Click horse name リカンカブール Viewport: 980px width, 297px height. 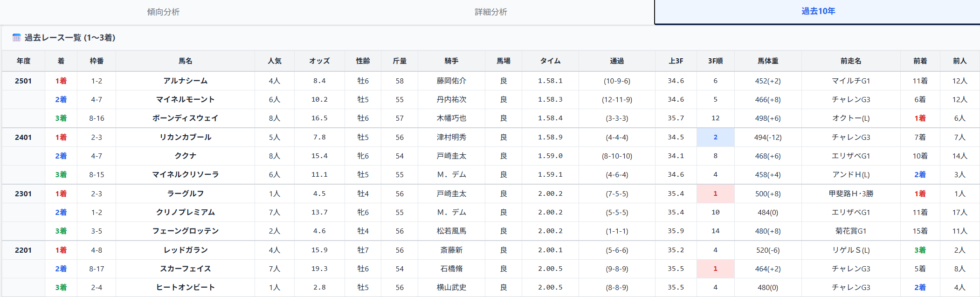click(x=185, y=138)
